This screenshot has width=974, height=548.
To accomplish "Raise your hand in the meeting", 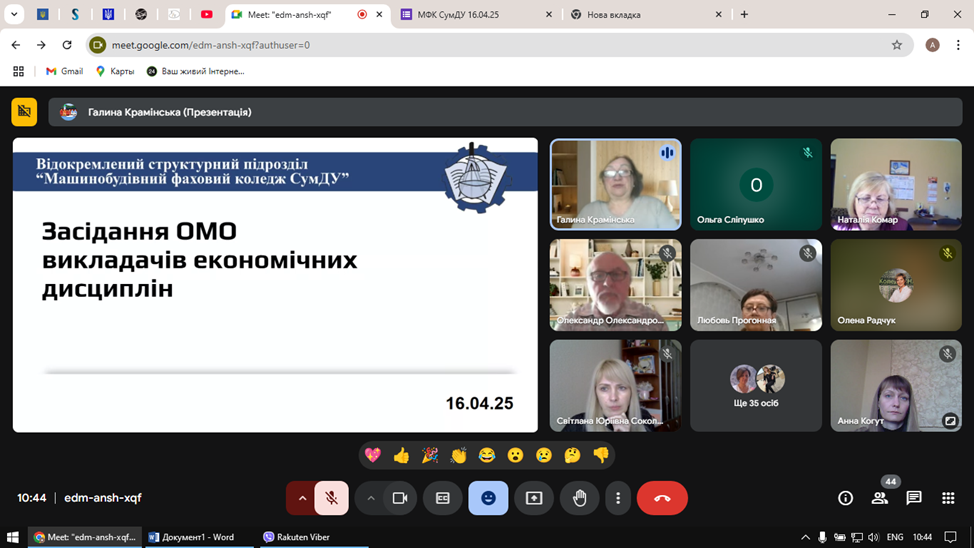I will click(x=579, y=498).
